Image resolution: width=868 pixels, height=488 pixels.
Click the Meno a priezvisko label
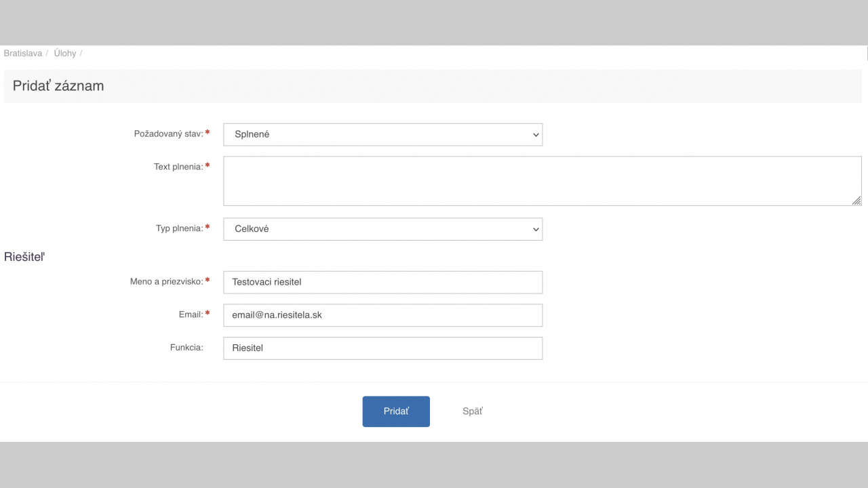(166, 281)
